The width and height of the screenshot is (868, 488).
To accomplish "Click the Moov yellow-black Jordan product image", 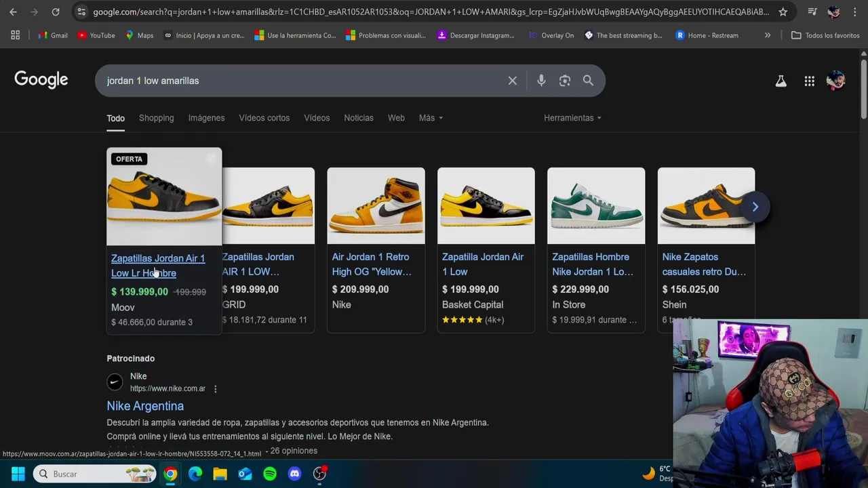I will coord(164,197).
